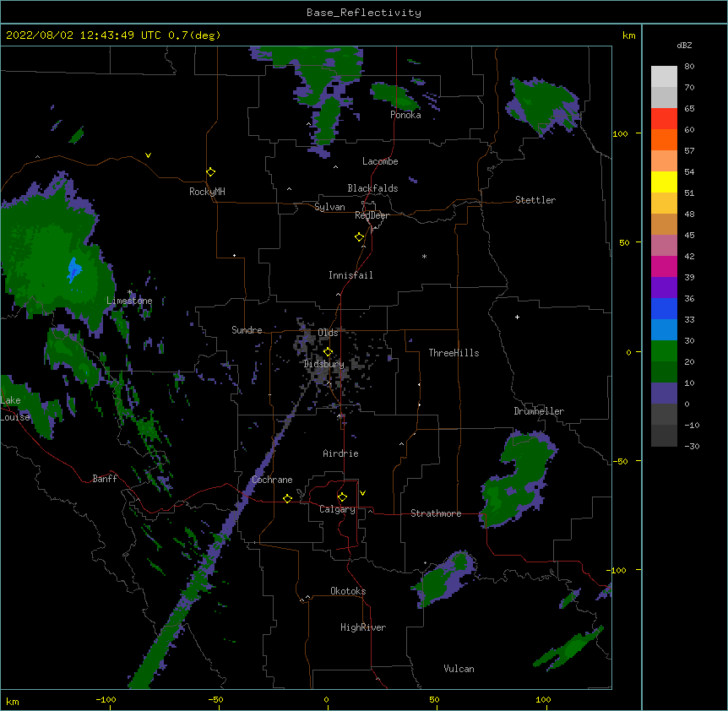The height and width of the screenshot is (711, 728).
Task: Click the Stettler city label
Action: (x=535, y=200)
